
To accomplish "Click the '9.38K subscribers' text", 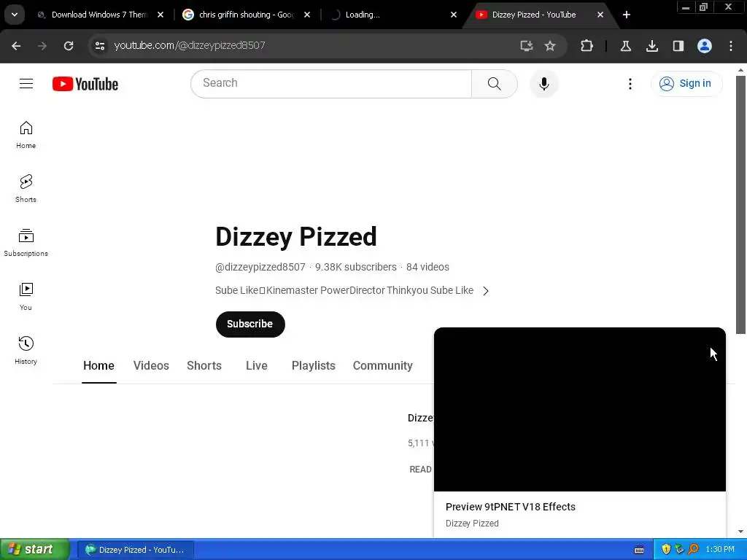I will (356, 267).
